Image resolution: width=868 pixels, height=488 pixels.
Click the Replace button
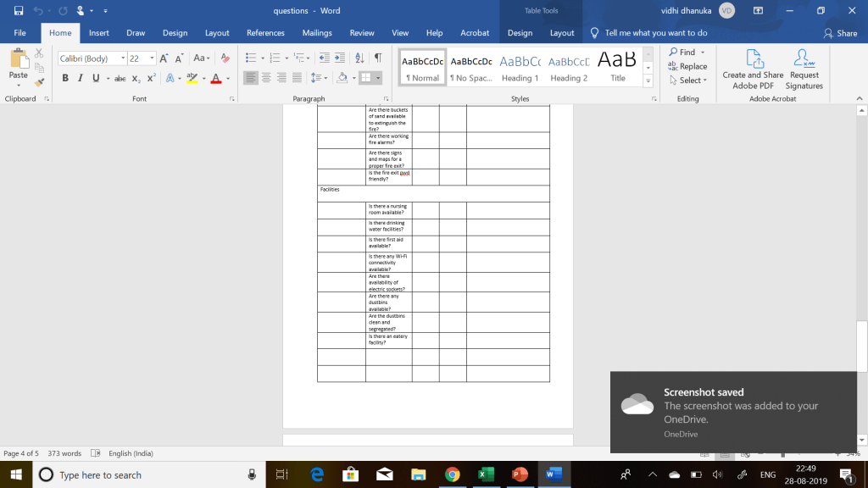pyautogui.click(x=687, y=66)
